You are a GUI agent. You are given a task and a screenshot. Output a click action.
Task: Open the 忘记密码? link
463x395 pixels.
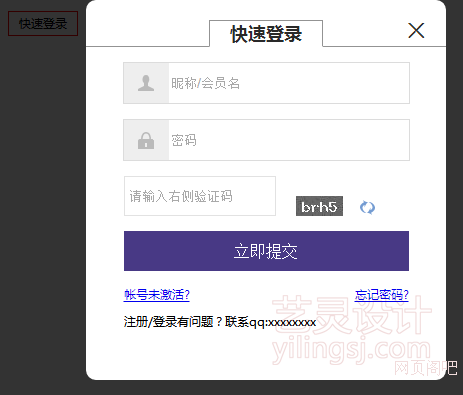[x=382, y=295]
